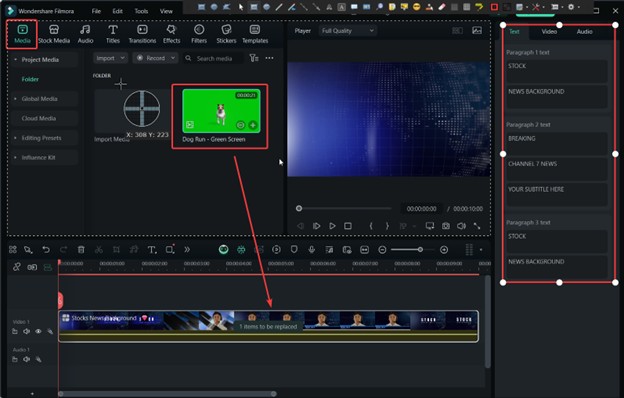Click the snapshot camera icon in player
624x398 pixels.
(446, 226)
